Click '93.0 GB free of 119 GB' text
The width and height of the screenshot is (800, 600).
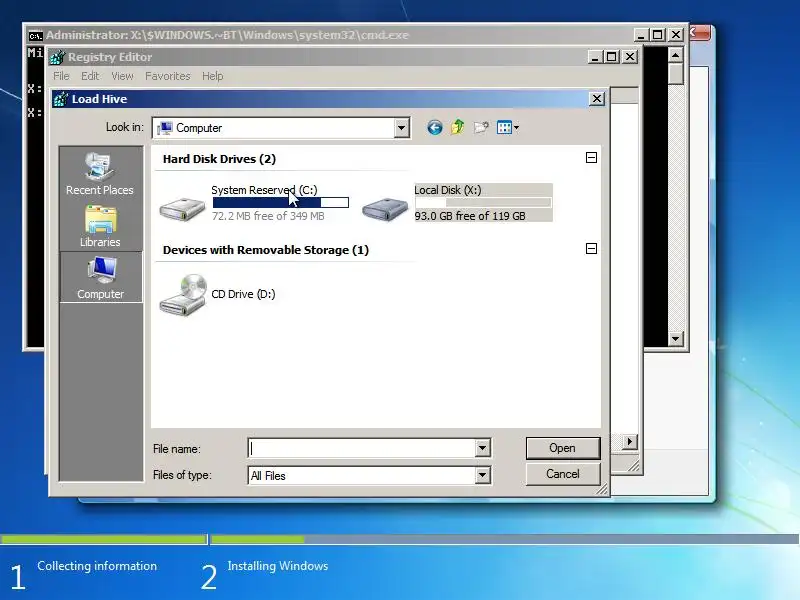click(470, 216)
